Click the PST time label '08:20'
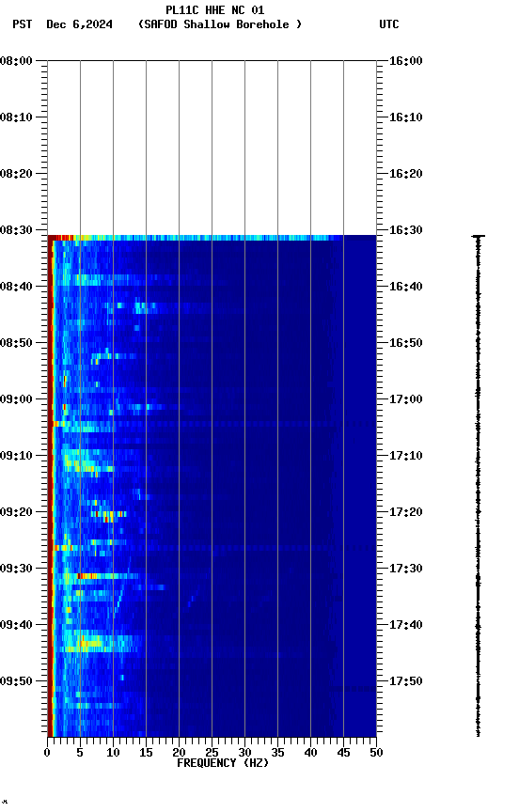The image size is (519, 812). coord(16,174)
